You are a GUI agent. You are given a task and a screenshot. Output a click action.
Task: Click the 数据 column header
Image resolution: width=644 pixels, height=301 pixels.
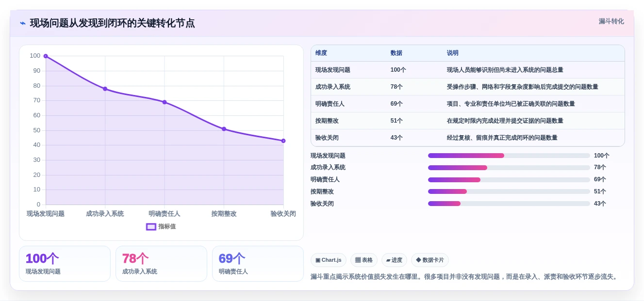tap(396, 53)
